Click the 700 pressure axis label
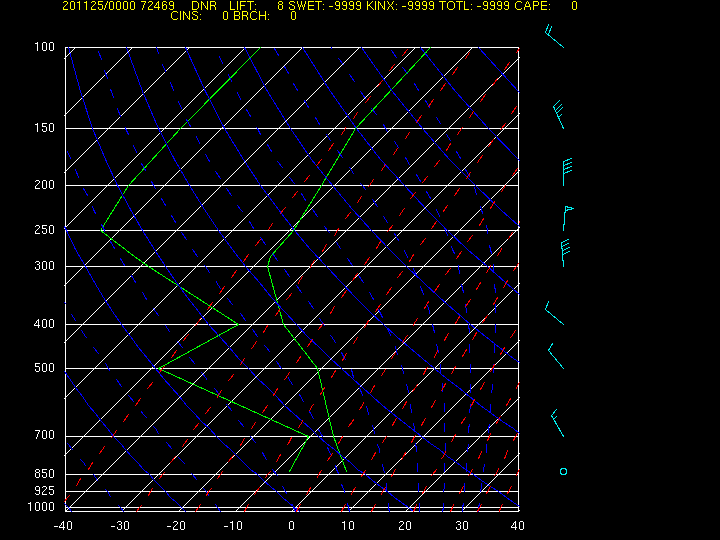720x540 pixels. click(45, 434)
